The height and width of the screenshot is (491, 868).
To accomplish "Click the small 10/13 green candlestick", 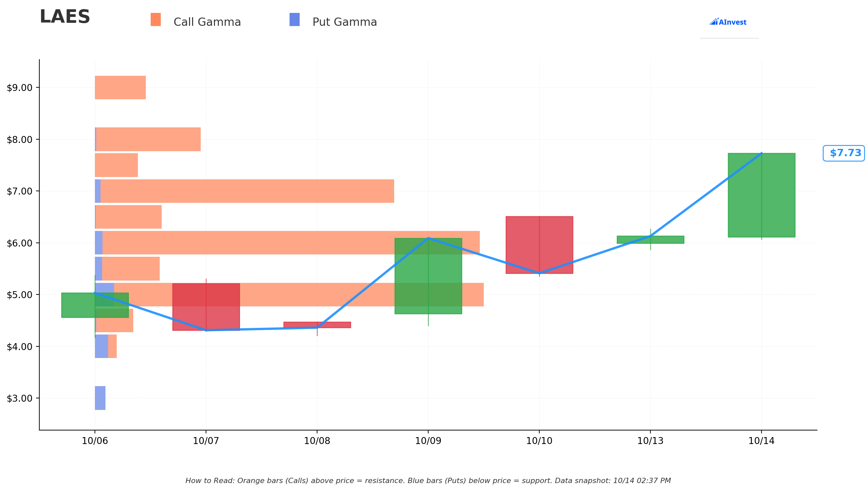I will click(x=650, y=240).
